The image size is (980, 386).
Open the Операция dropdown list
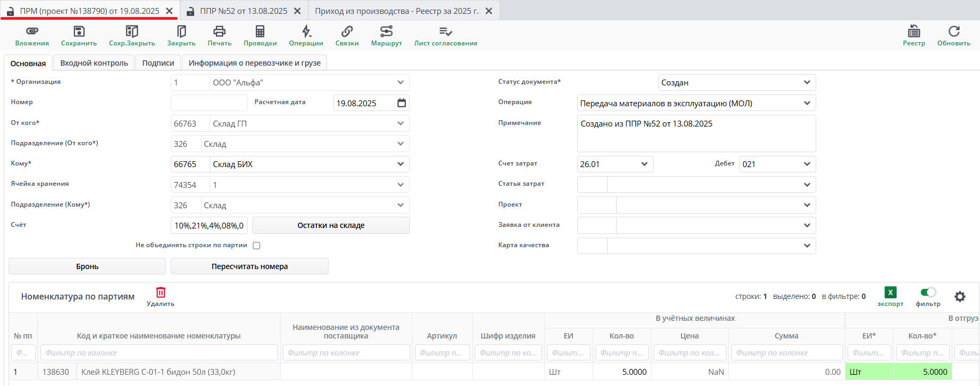[x=807, y=103]
